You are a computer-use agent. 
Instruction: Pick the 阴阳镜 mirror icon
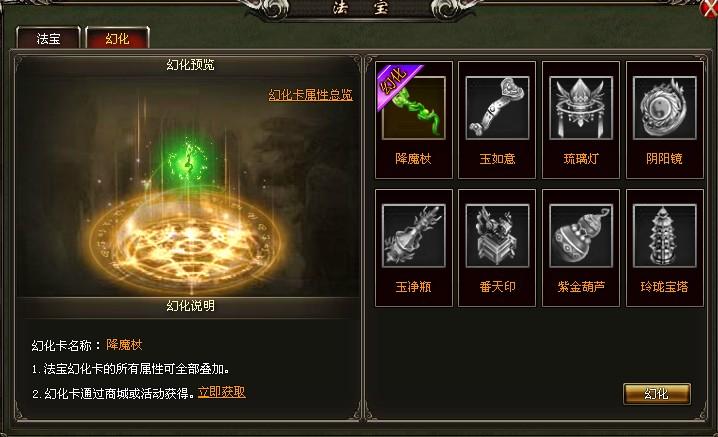point(665,108)
